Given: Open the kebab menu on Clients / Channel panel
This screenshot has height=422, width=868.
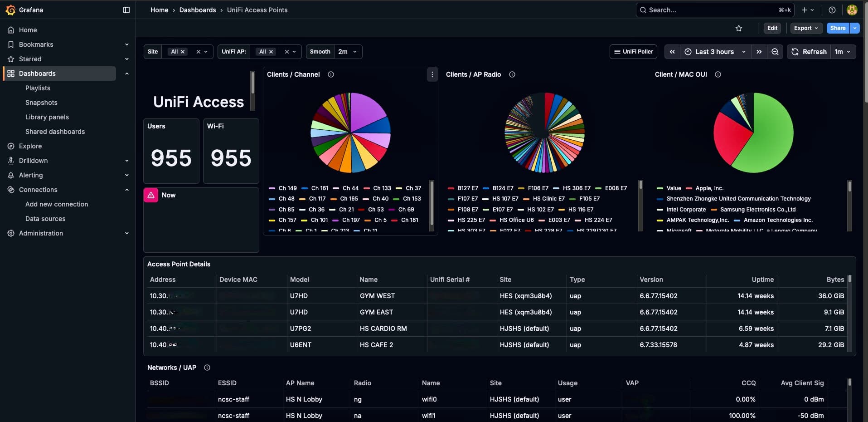Looking at the screenshot, I should [432, 74].
